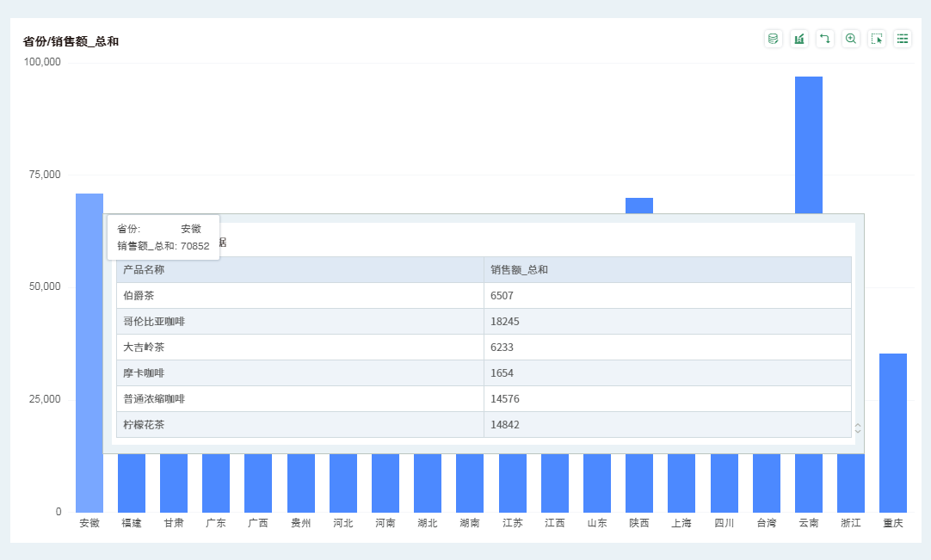Viewport: 931px width, 560px height.
Task: Click the scroll-down chevron in tooltip table
Action: pyautogui.click(x=857, y=431)
